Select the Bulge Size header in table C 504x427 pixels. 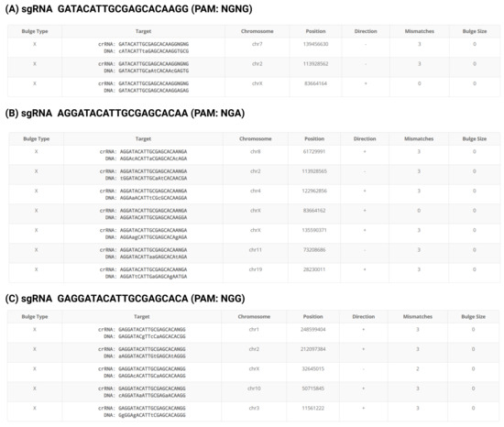(473, 316)
